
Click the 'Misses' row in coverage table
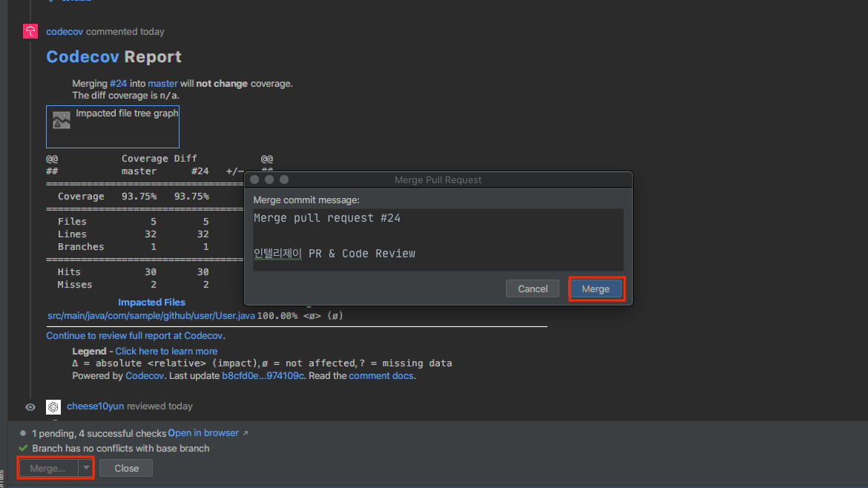pyautogui.click(x=134, y=285)
